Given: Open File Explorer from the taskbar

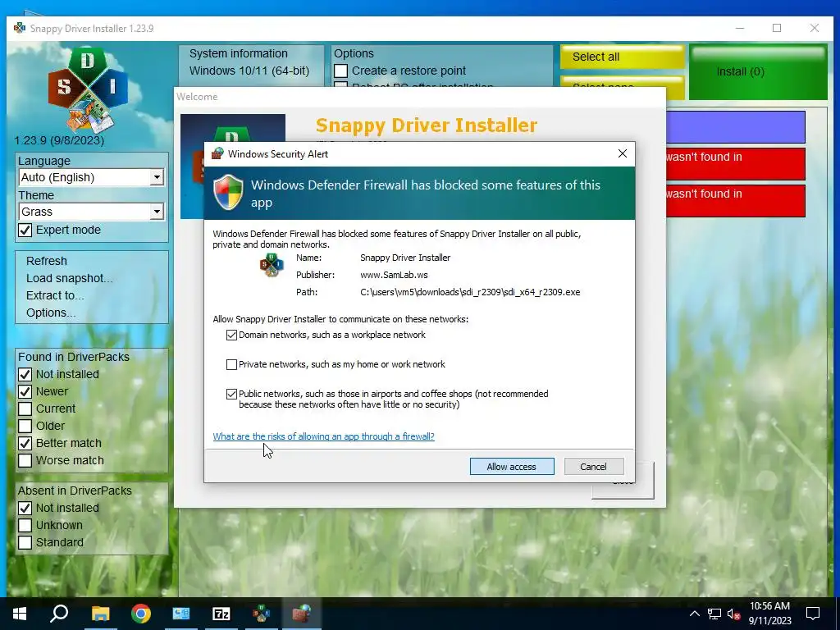Looking at the screenshot, I should (100, 614).
